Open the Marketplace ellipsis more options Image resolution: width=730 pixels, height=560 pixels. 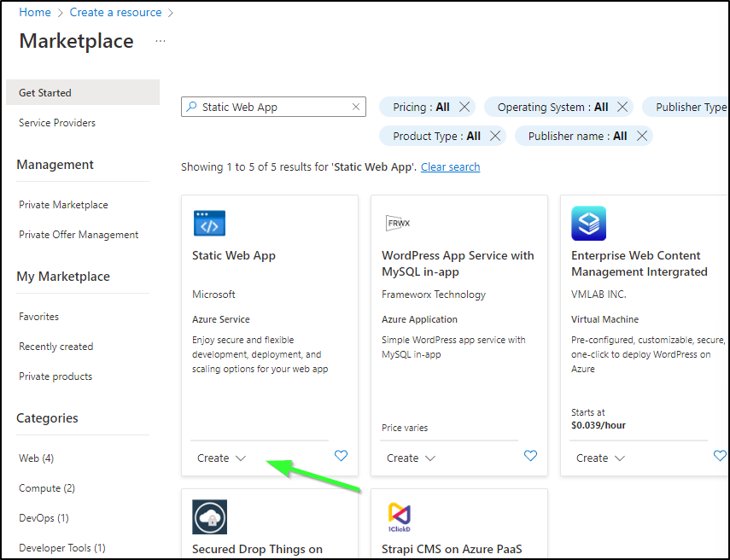click(x=161, y=41)
